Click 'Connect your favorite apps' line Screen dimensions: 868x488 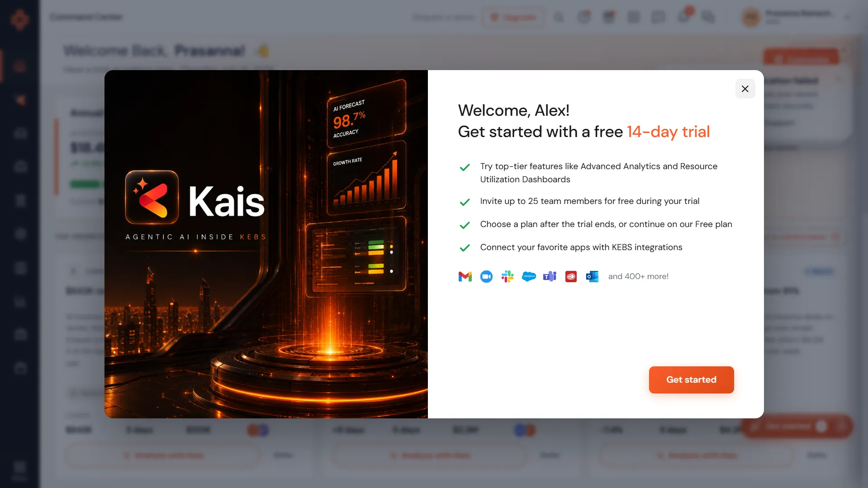tap(581, 247)
